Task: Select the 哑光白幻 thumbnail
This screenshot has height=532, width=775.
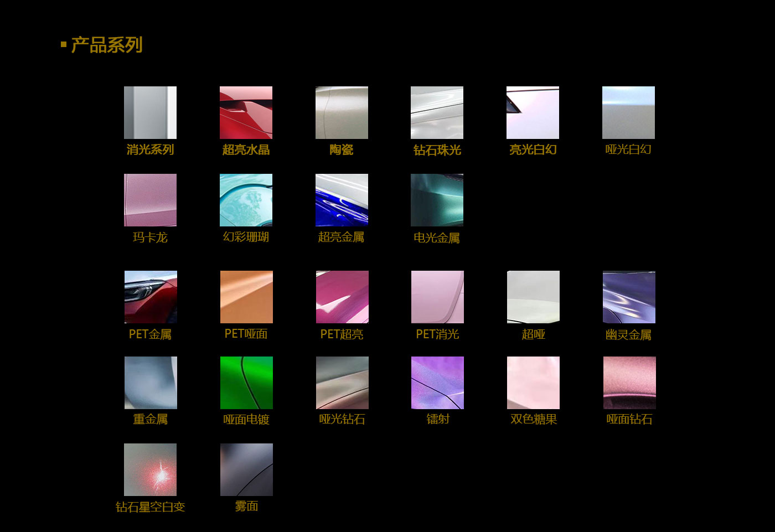Action: (628, 112)
